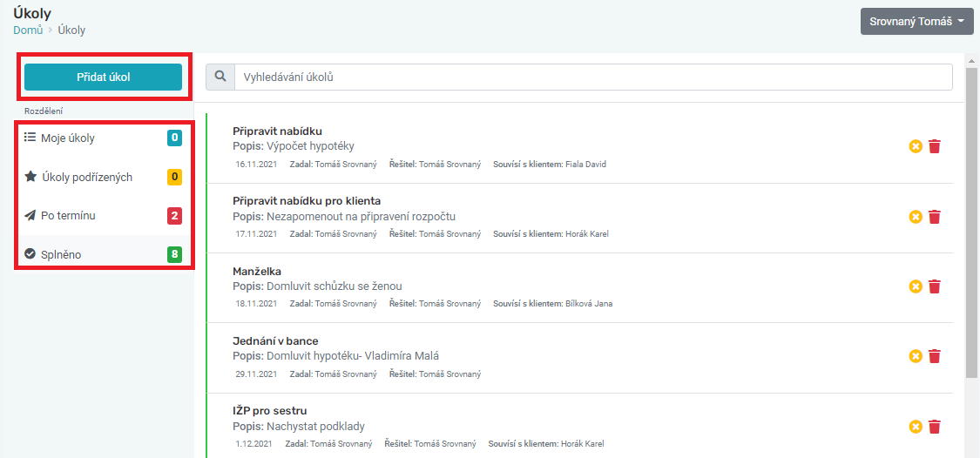Click the search magnifier icon
The width and height of the screenshot is (980, 458).
point(220,77)
